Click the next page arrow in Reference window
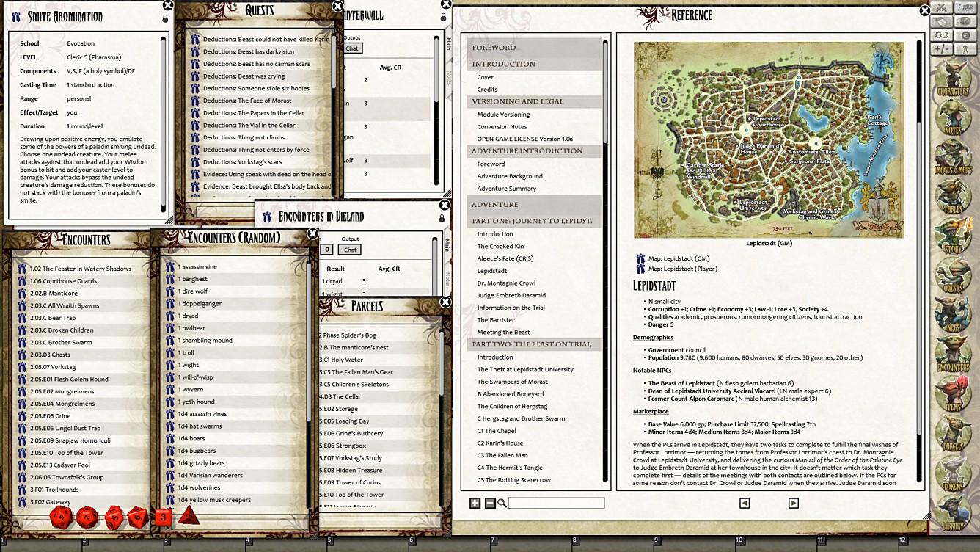This screenshot has width=980, height=552. (x=794, y=503)
